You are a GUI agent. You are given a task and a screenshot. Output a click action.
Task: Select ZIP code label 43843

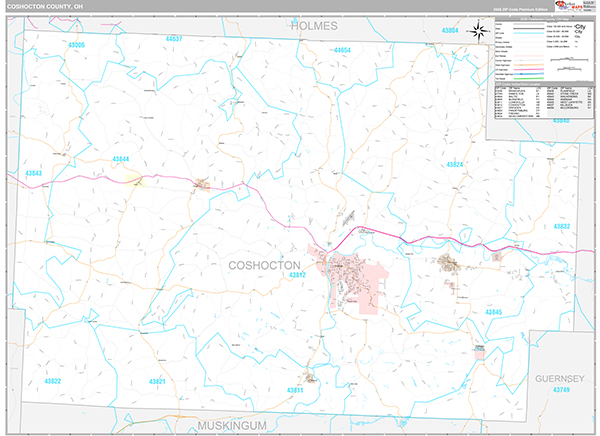pos(33,173)
